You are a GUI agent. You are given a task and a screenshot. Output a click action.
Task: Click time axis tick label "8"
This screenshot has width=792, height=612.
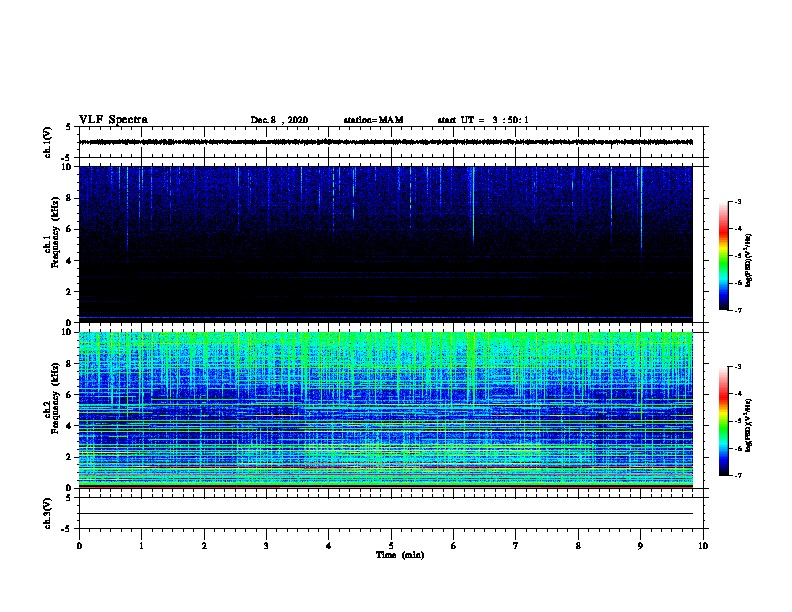tap(578, 546)
